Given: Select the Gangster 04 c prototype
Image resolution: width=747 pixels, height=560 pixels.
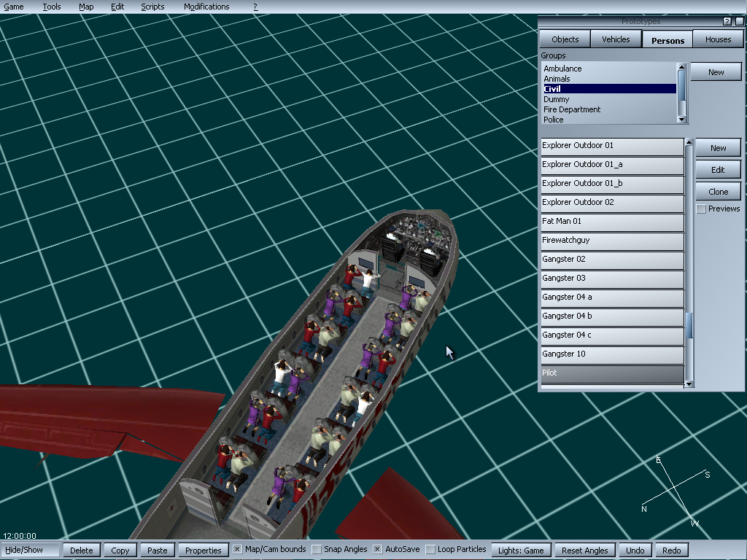Looking at the screenshot, I should [x=612, y=337].
